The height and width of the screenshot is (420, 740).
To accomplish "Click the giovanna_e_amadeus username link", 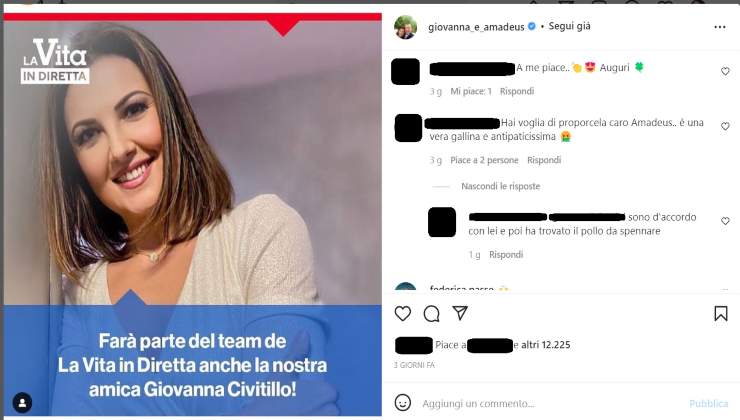I will pyautogui.click(x=476, y=27).
